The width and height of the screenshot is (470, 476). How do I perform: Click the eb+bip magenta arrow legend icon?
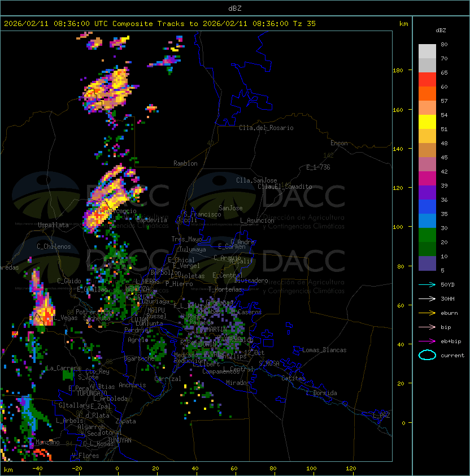coord(427,341)
